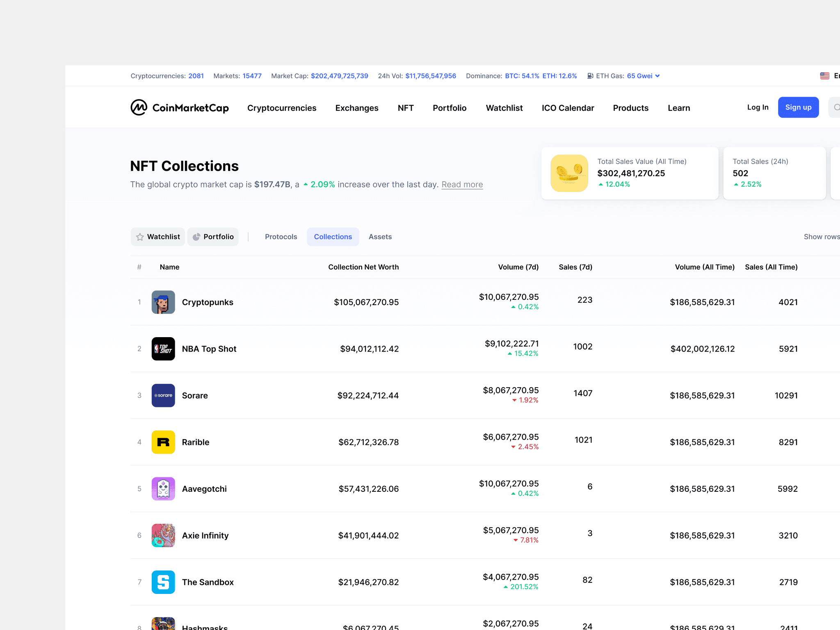The width and height of the screenshot is (840, 630).
Task: Click the CoinMarketCap logo
Action: point(180,107)
